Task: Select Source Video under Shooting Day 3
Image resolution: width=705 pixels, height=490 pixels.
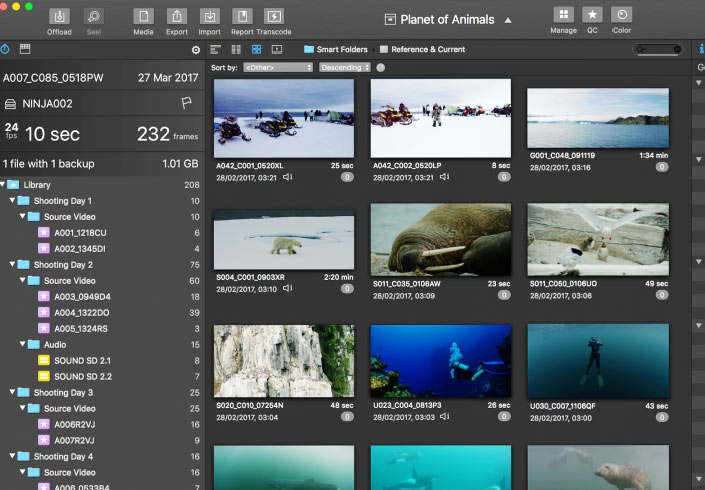Action: click(103, 409)
